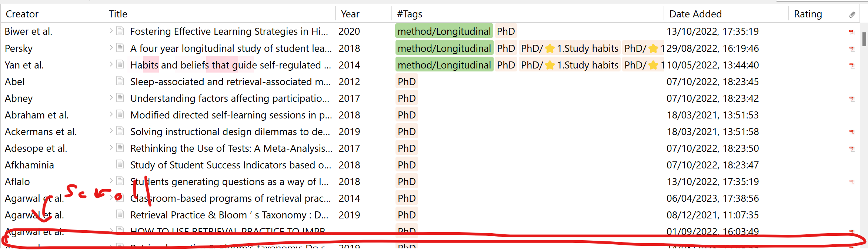Expand the Yan et al. item chevron
The width and height of the screenshot is (868, 251).
pos(111,65)
